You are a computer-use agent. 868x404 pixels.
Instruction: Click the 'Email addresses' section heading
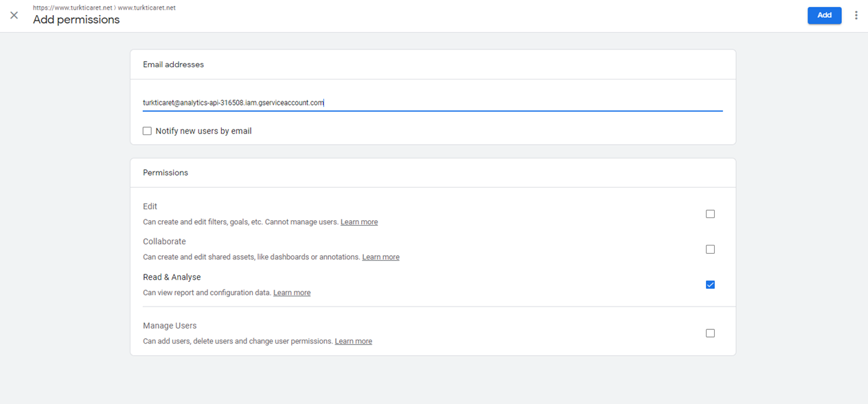[173, 64]
